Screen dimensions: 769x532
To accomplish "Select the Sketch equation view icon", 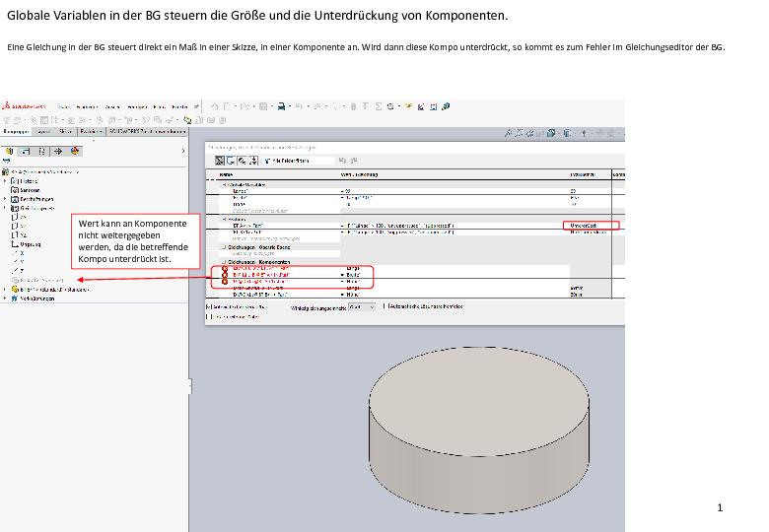I will (231, 161).
